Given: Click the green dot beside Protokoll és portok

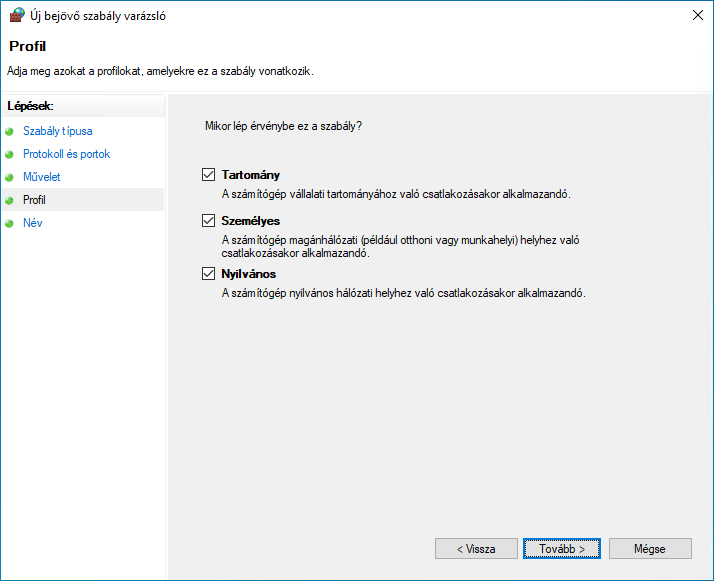Looking at the screenshot, I should (x=10, y=154).
